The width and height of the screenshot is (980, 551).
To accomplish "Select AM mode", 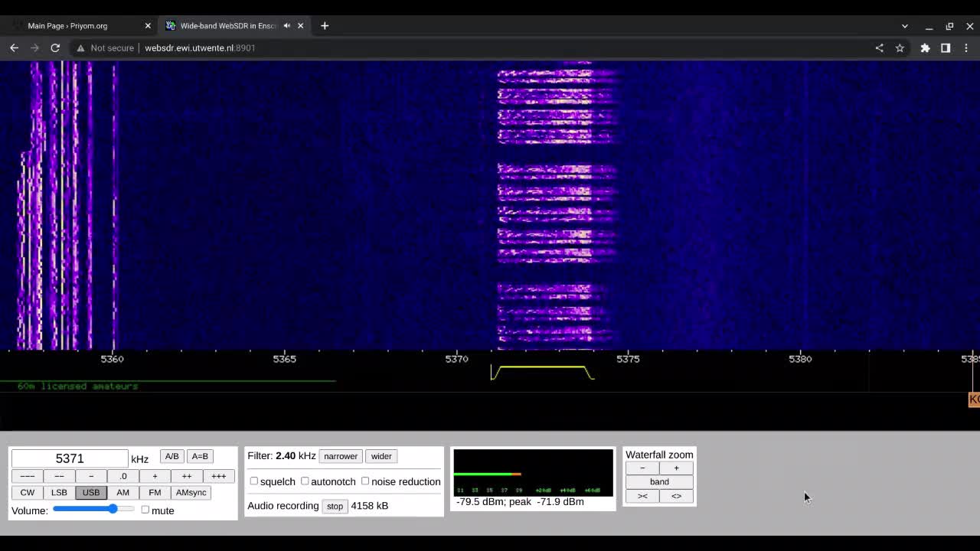I will [122, 492].
